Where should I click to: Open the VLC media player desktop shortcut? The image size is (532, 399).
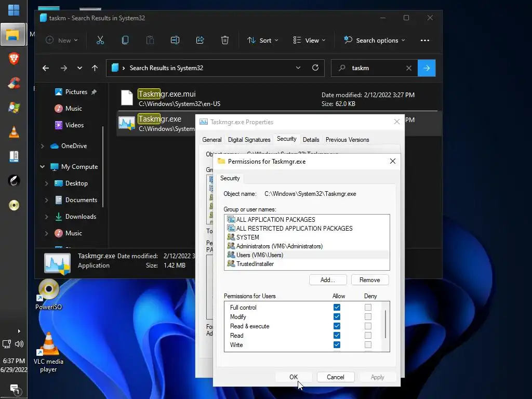[48, 352]
